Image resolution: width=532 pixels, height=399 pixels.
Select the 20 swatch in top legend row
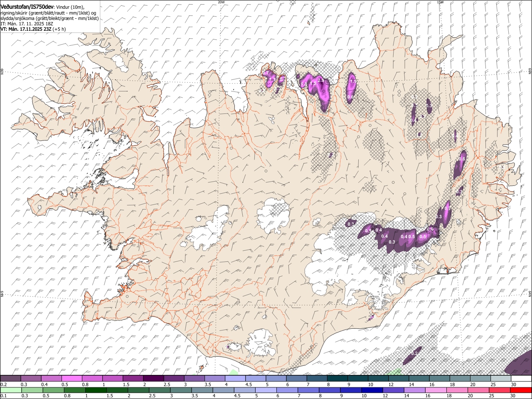click(x=480, y=379)
